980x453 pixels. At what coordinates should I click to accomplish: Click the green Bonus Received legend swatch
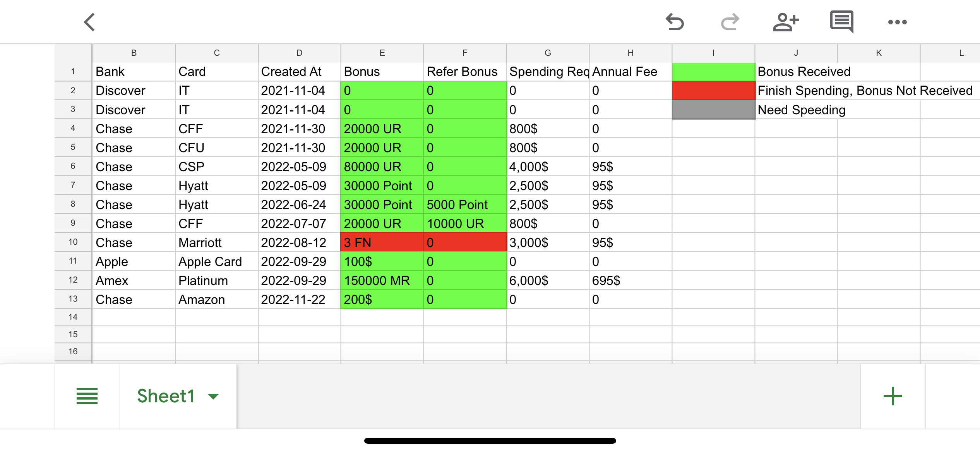713,72
